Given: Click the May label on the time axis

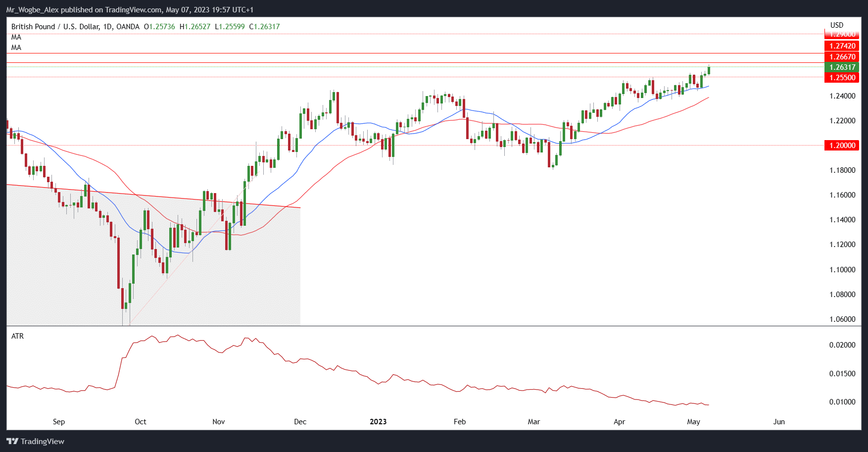Looking at the screenshot, I should click(694, 422).
